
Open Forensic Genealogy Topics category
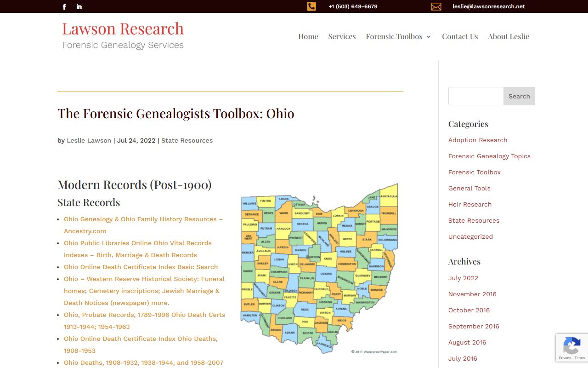[489, 156]
